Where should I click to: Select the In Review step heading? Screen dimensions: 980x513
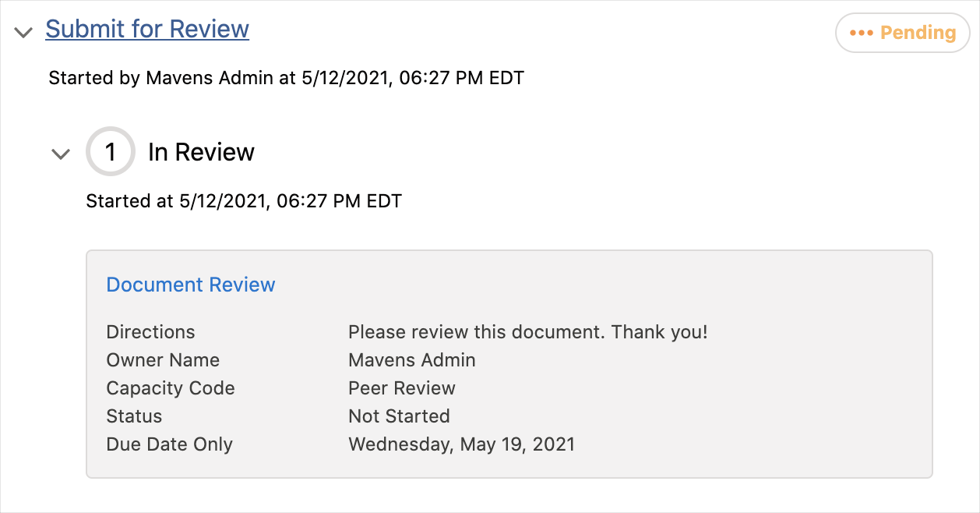click(201, 152)
